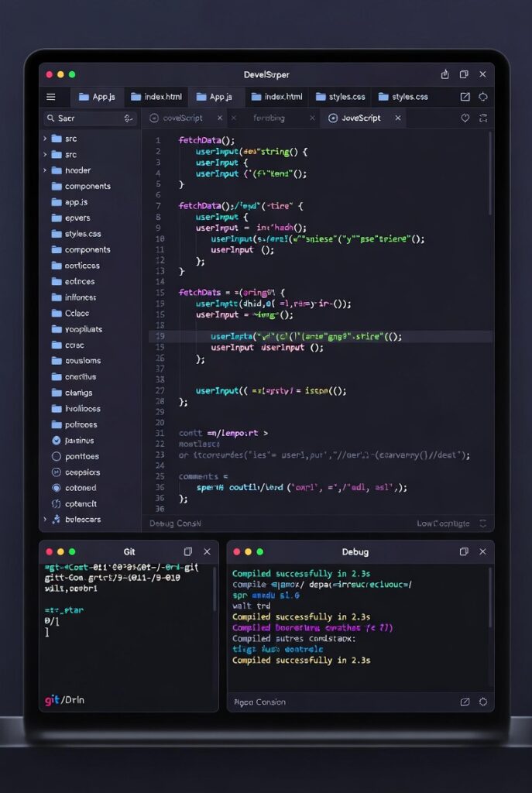The height and width of the screenshot is (793, 532).
Task: Select the styles.css entry in the sidebar
Action: pos(77,234)
